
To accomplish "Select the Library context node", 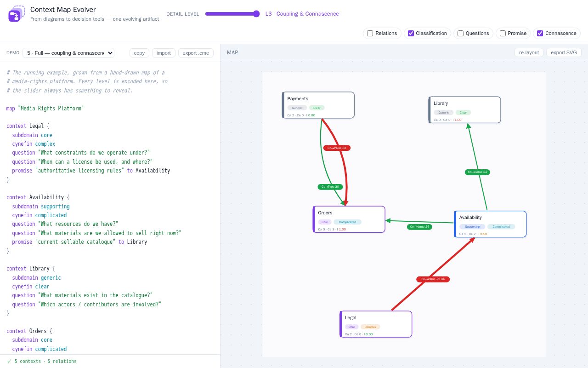I will 464,110.
